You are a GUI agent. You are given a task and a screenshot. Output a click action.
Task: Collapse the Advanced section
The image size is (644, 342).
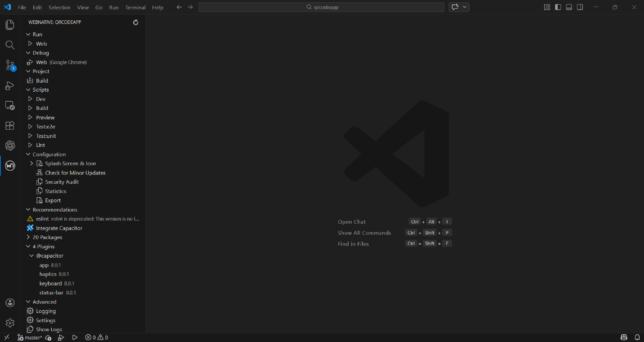click(28, 302)
